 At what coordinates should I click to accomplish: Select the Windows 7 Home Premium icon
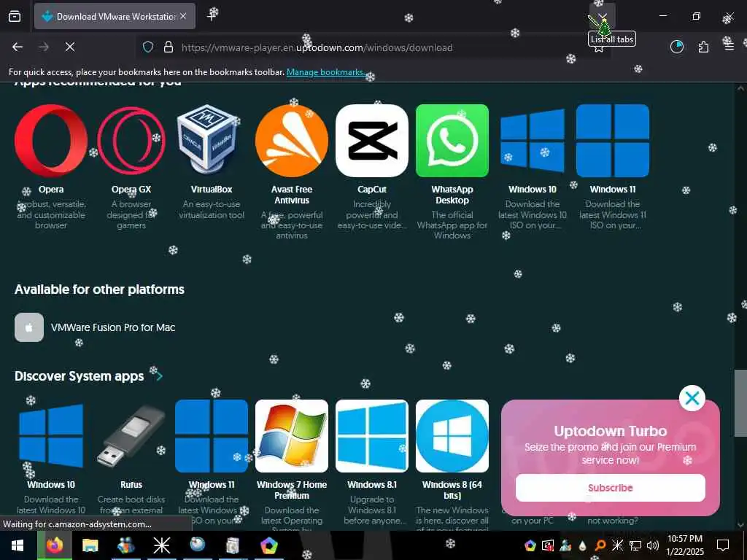pos(292,436)
